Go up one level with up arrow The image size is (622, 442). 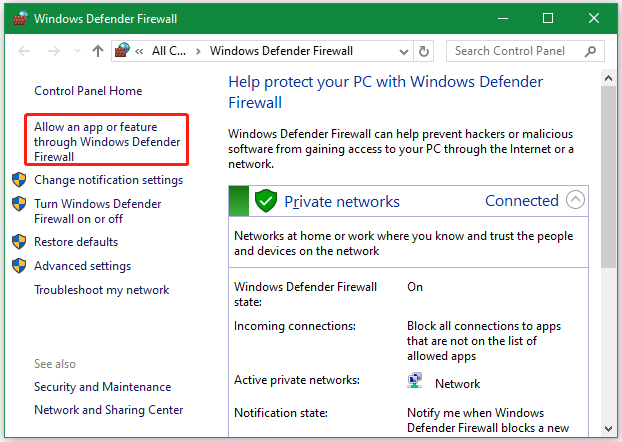click(98, 51)
